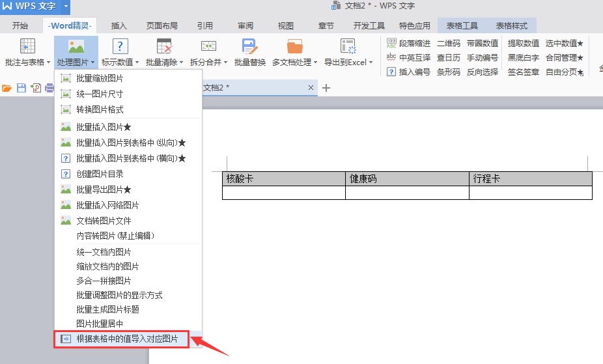Choose 文档转图片文件 from the menu
603x364 pixels.
click(x=128, y=221)
